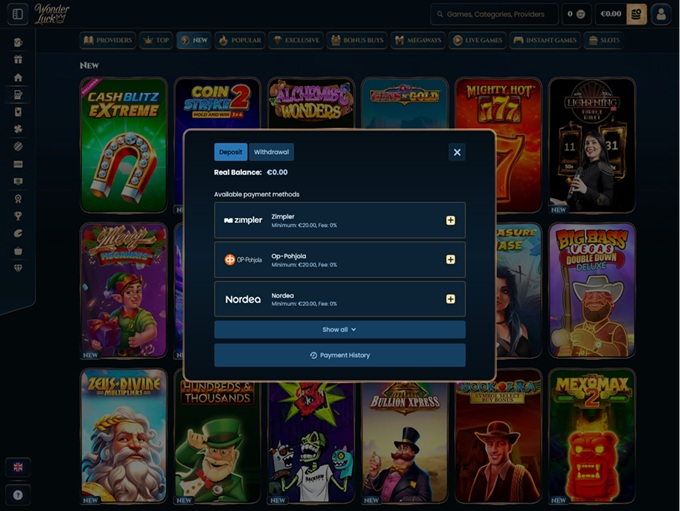The width and height of the screenshot is (680, 511).
Task: Select the Deposit tab
Action: click(x=230, y=152)
